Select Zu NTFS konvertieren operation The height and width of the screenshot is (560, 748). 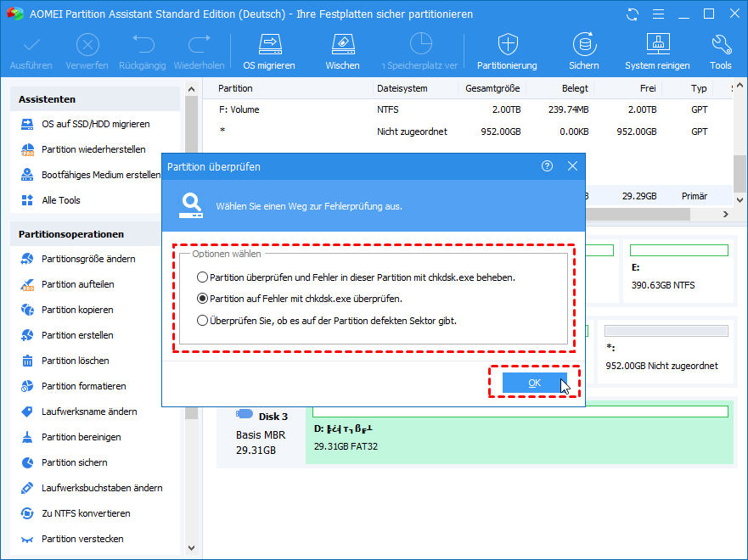tap(76, 513)
